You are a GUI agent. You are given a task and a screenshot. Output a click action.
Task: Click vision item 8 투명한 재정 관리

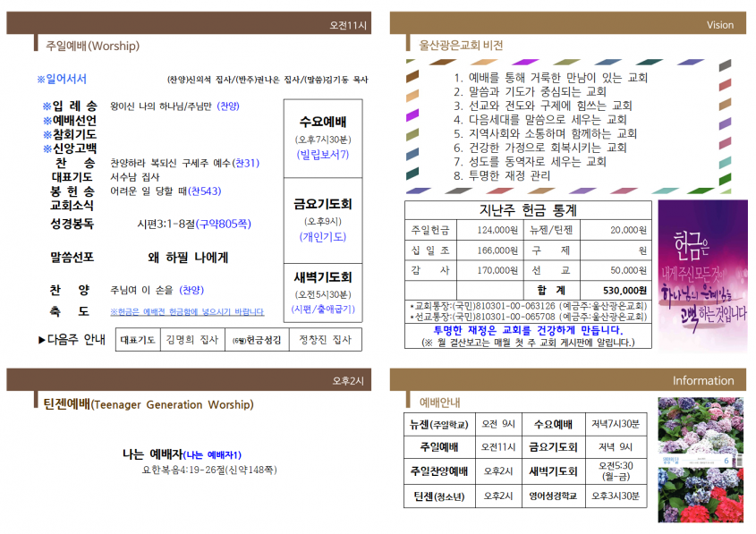pyautogui.click(x=501, y=175)
